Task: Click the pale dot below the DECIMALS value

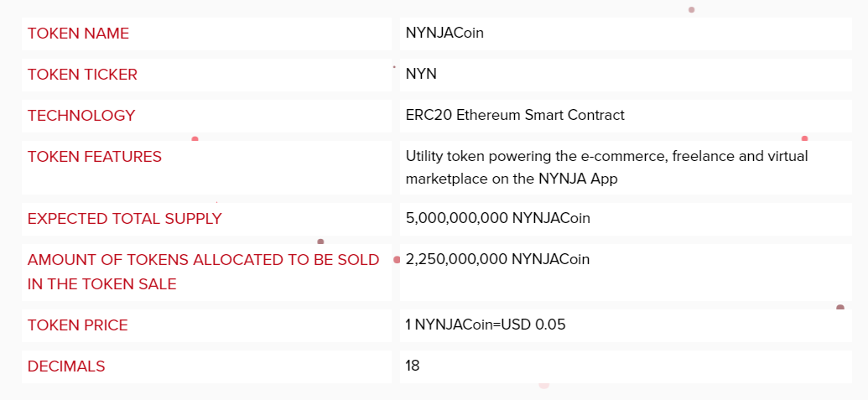Action: point(543,385)
